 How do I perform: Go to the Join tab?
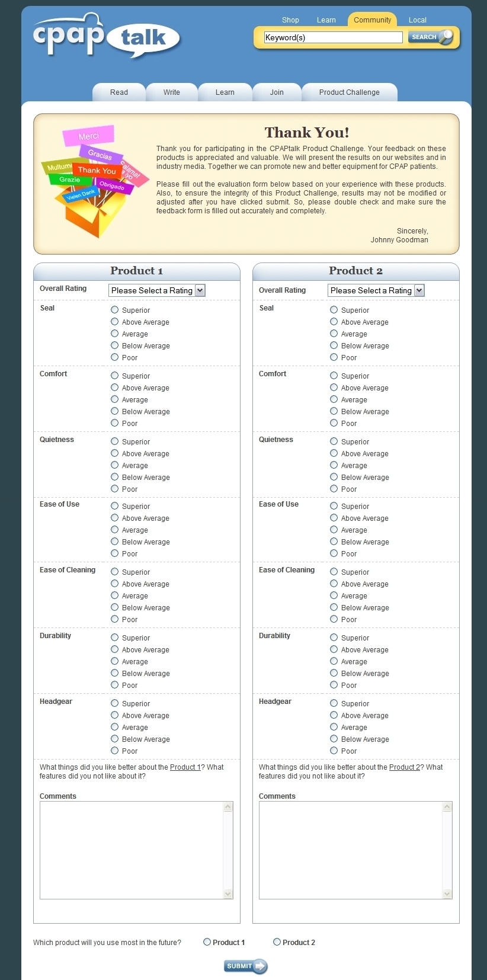[277, 92]
